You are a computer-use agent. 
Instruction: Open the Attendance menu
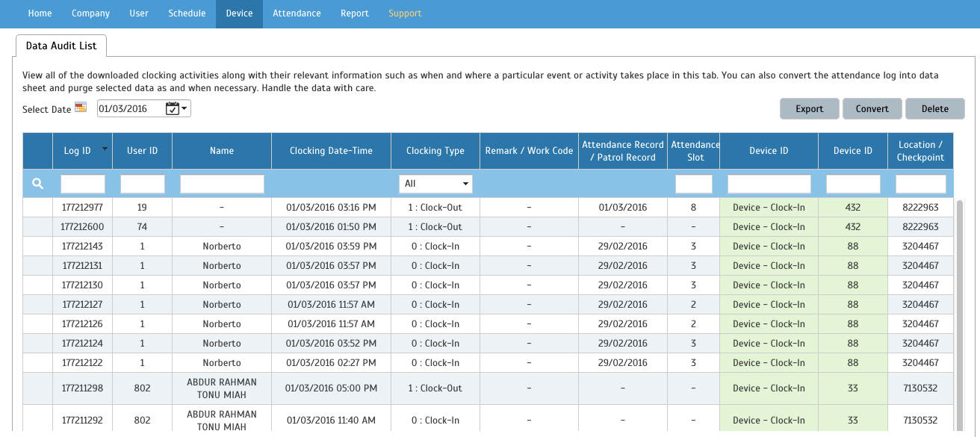(x=297, y=13)
